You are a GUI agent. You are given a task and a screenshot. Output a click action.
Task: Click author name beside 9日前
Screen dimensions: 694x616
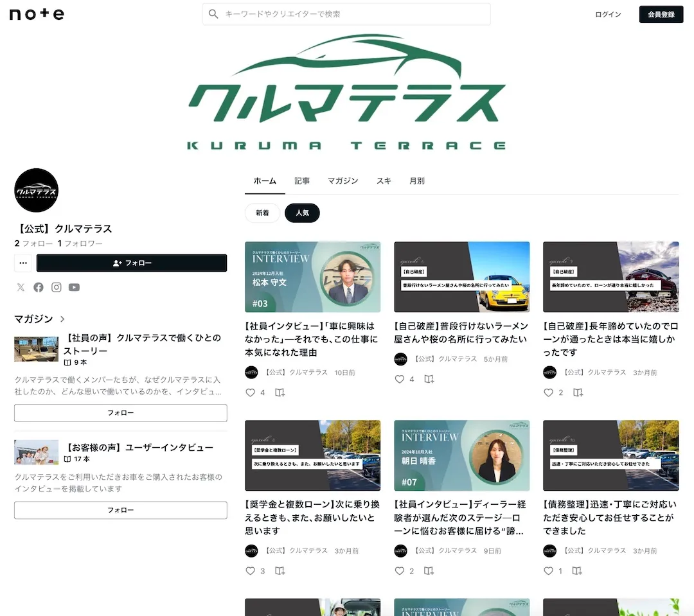(x=445, y=551)
